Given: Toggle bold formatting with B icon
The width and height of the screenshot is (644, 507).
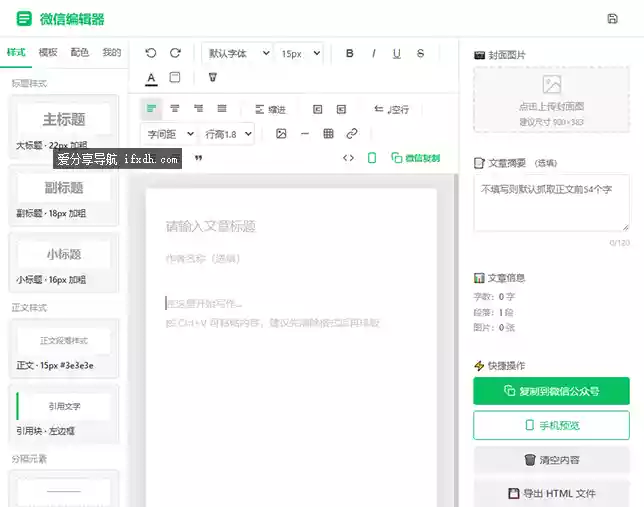Looking at the screenshot, I should click(x=350, y=53).
